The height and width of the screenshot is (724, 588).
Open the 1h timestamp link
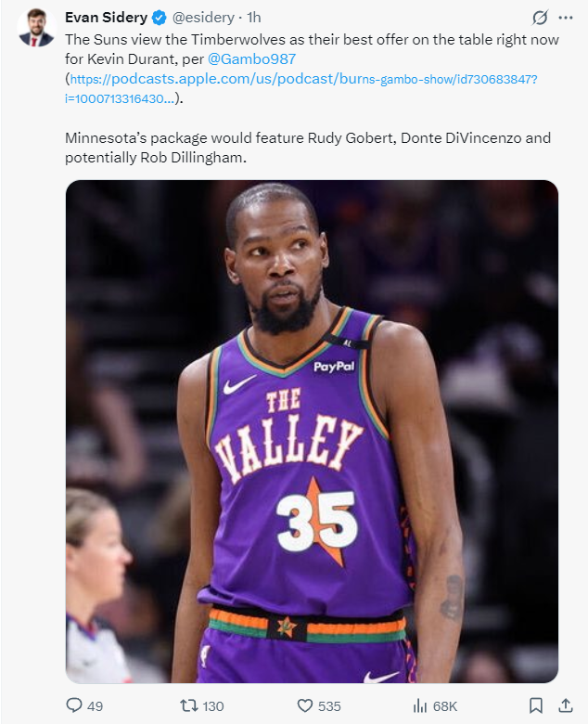pyautogui.click(x=254, y=18)
